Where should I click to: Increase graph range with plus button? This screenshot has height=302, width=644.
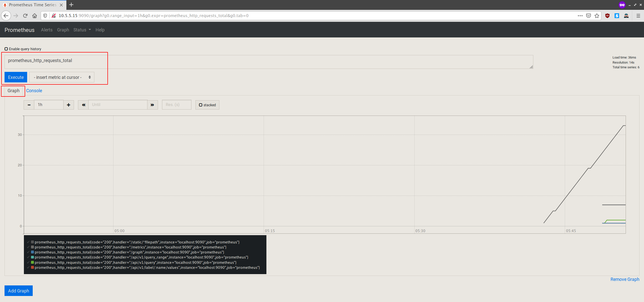pyautogui.click(x=69, y=105)
